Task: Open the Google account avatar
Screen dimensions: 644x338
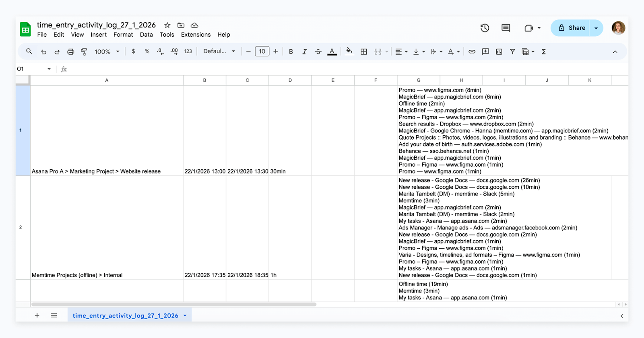Action: [x=618, y=28]
